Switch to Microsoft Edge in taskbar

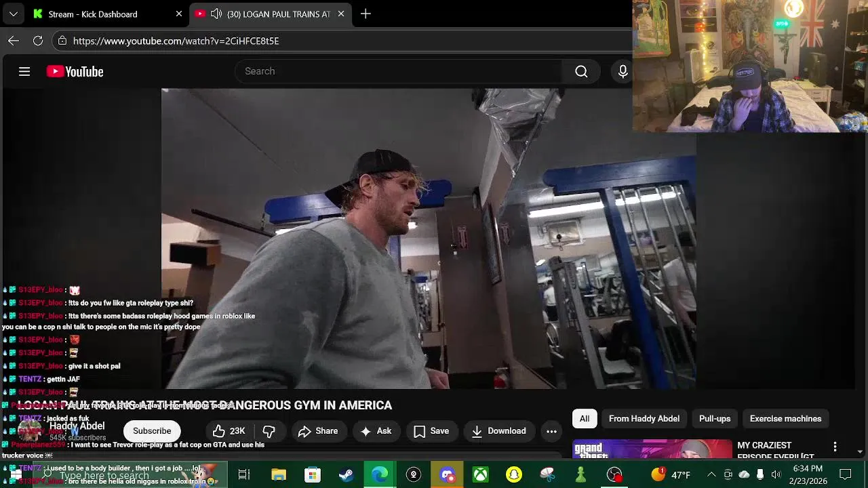380,474
